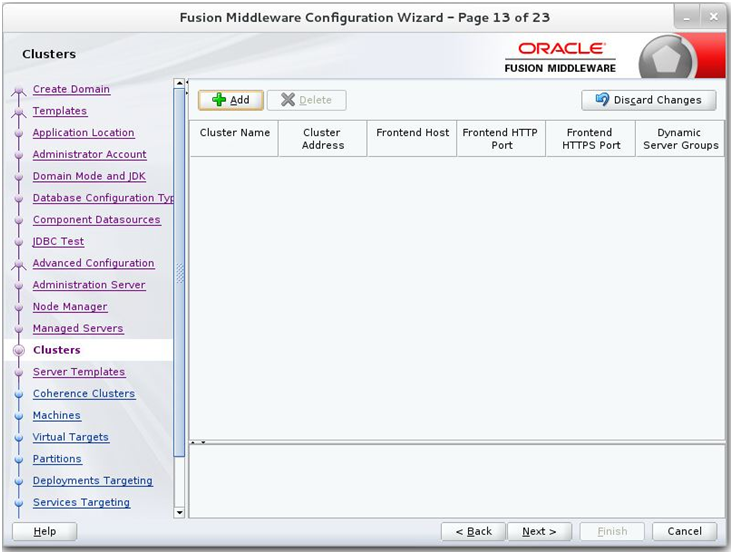Jump to Virtual Targets step
The height and width of the screenshot is (554, 733).
(x=71, y=437)
